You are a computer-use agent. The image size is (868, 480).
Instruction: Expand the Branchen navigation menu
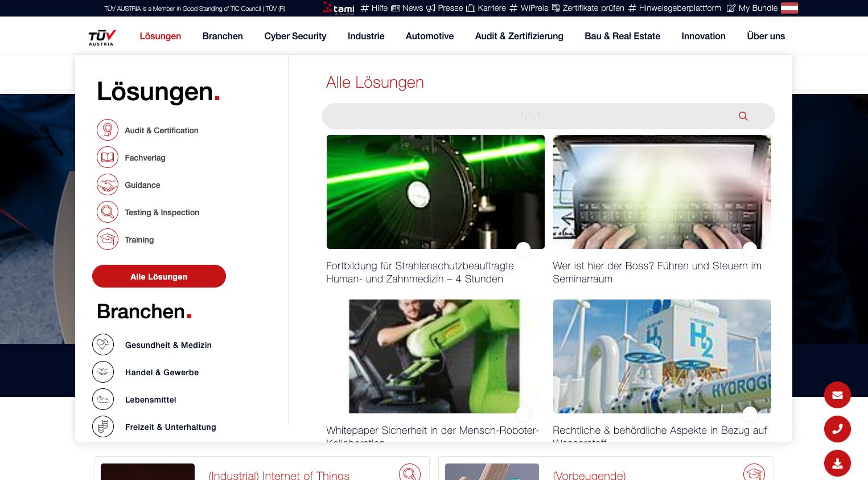click(223, 36)
